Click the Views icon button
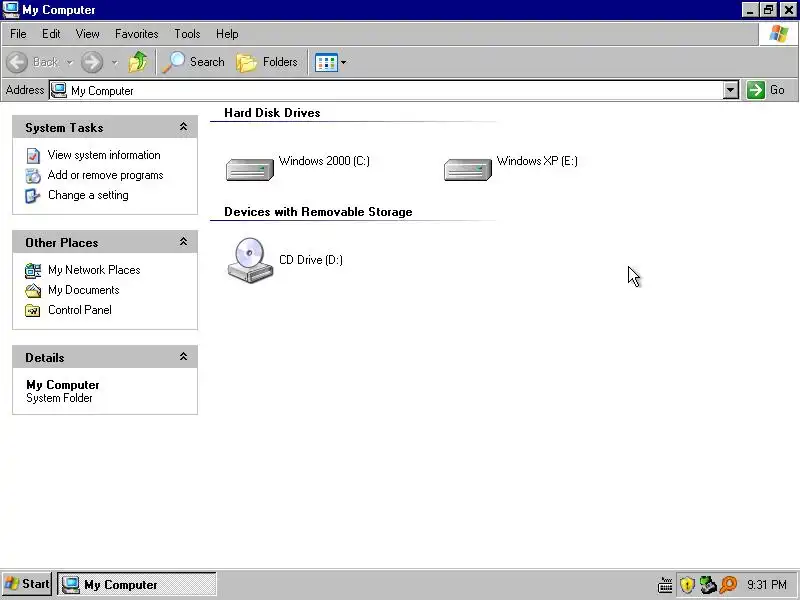 (326, 62)
